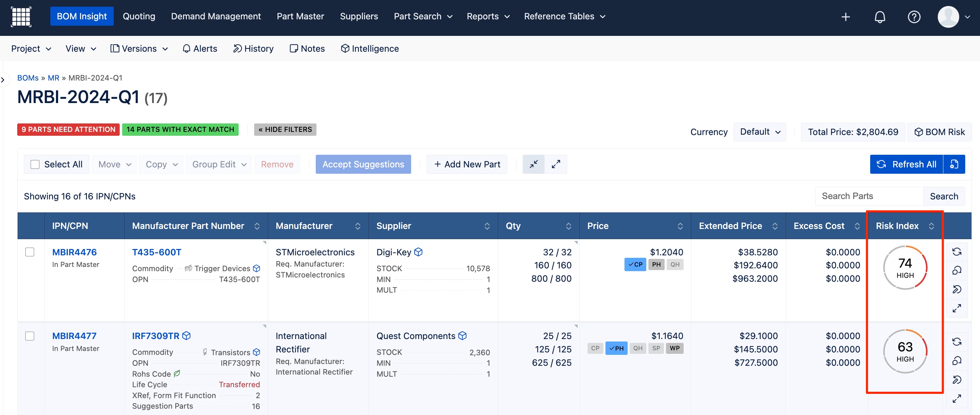
Task: Open BOM Risk button
Action: tap(939, 132)
